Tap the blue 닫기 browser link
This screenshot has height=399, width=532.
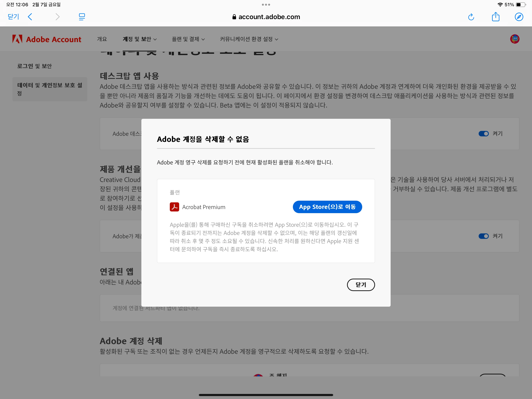tap(13, 17)
